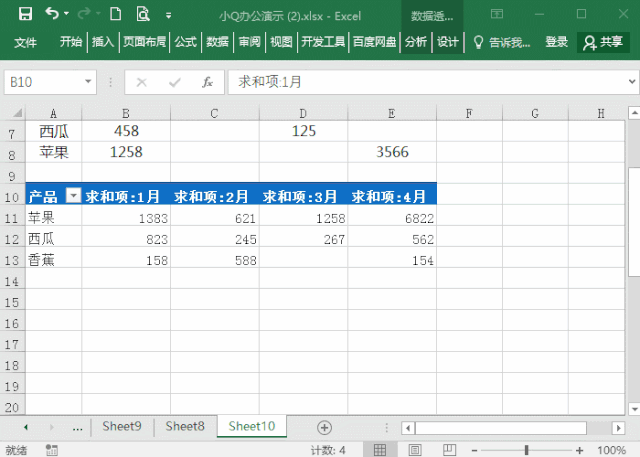
Task: Switch to the 开始 ribbon tab
Action: (71, 42)
